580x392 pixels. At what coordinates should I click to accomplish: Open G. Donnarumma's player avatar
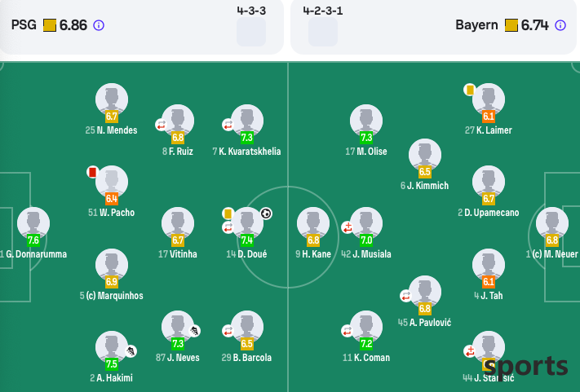33,223
